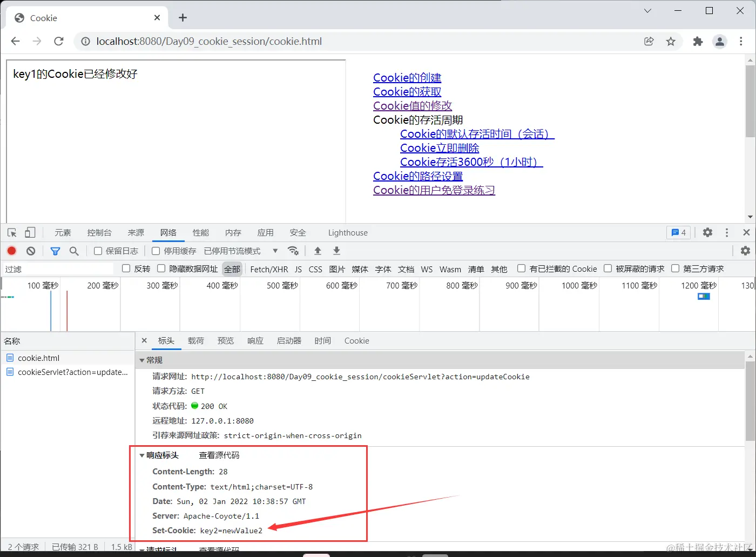Toggle the device toolbar emulation icon
The height and width of the screenshot is (557, 756).
pyautogui.click(x=30, y=233)
